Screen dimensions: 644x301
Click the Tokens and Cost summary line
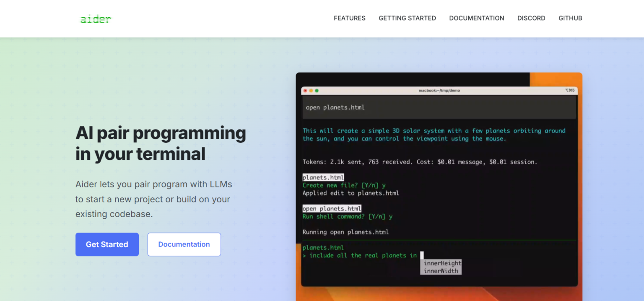pos(420,162)
